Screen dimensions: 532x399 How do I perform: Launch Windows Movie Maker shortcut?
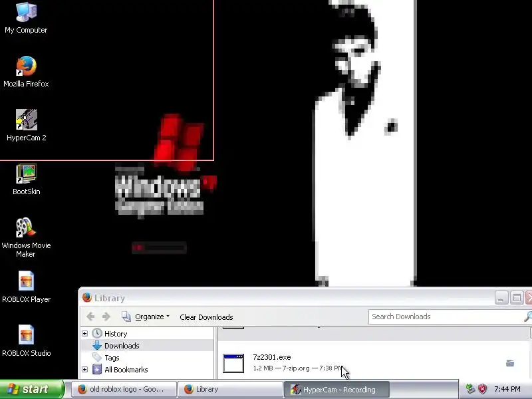click(x=26, y=237)
